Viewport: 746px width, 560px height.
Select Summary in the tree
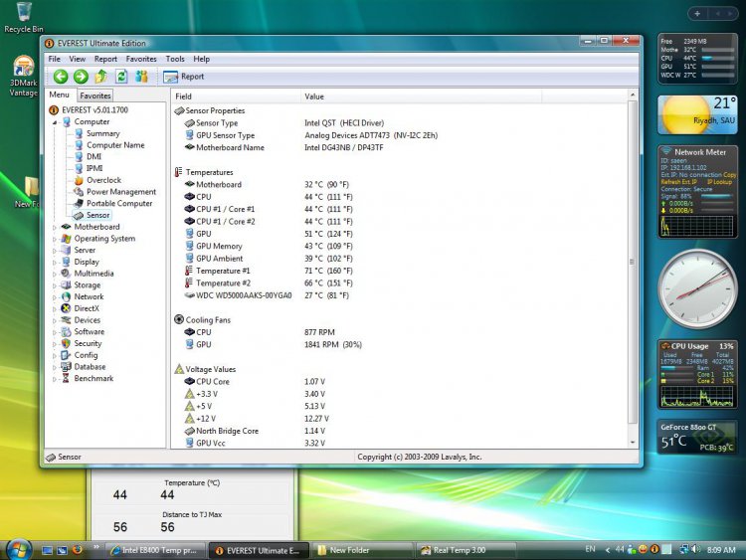pyautogui.click(x=103, y=133)
